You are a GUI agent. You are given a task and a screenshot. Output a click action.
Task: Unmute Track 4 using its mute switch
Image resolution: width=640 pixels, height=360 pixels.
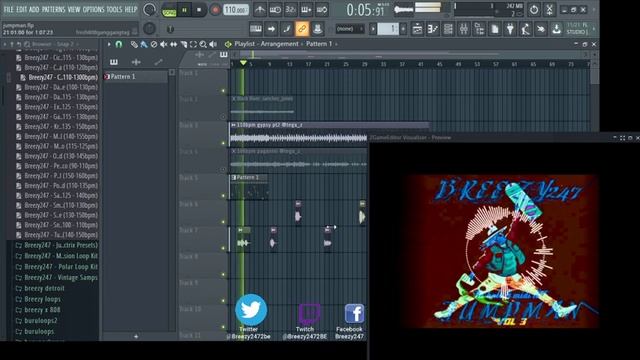[223, 169]
